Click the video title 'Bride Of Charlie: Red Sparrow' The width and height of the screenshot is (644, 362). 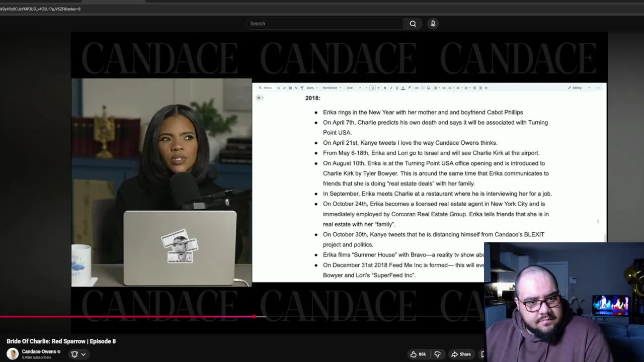tap(61, 341)
